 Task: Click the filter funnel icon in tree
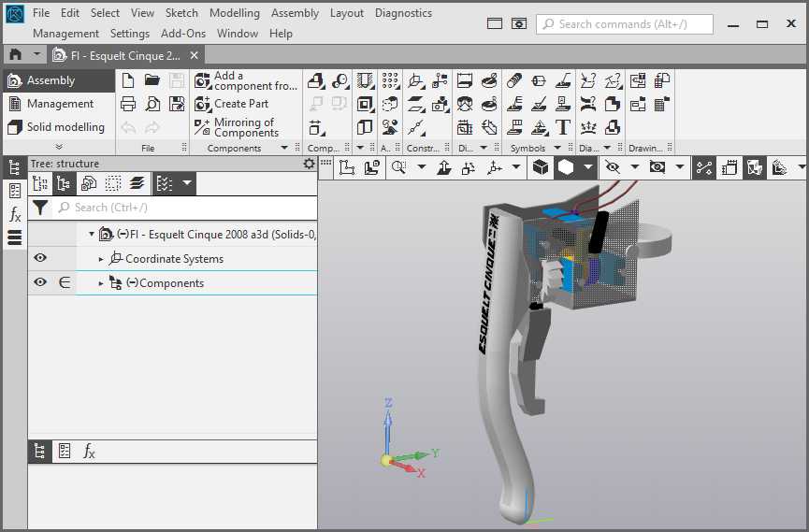click(40, 208)
